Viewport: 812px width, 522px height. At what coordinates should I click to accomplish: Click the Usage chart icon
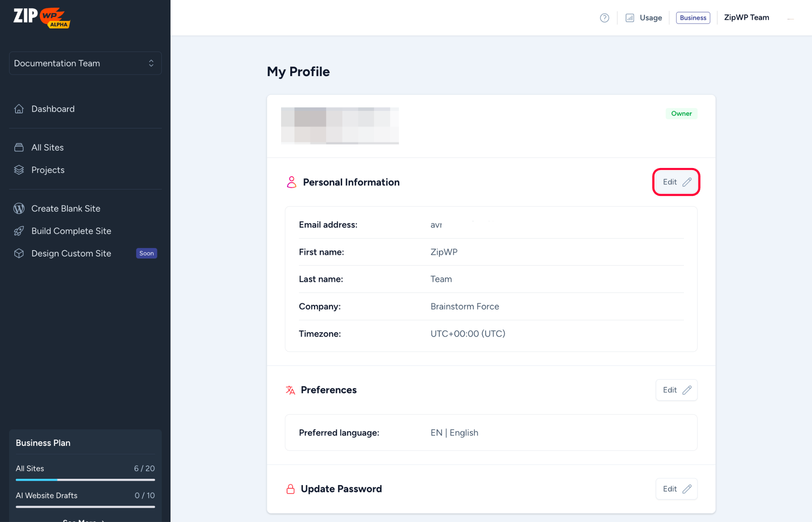(x=630, y=18)
